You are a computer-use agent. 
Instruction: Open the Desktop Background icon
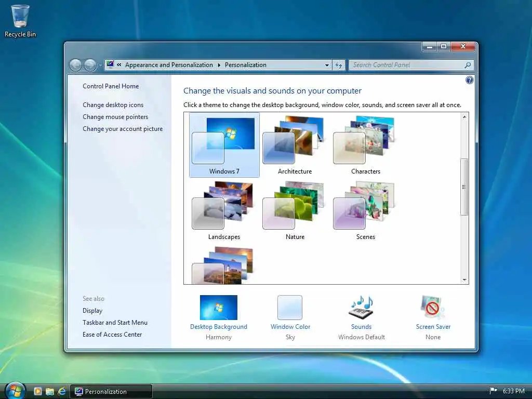point(219,308)
